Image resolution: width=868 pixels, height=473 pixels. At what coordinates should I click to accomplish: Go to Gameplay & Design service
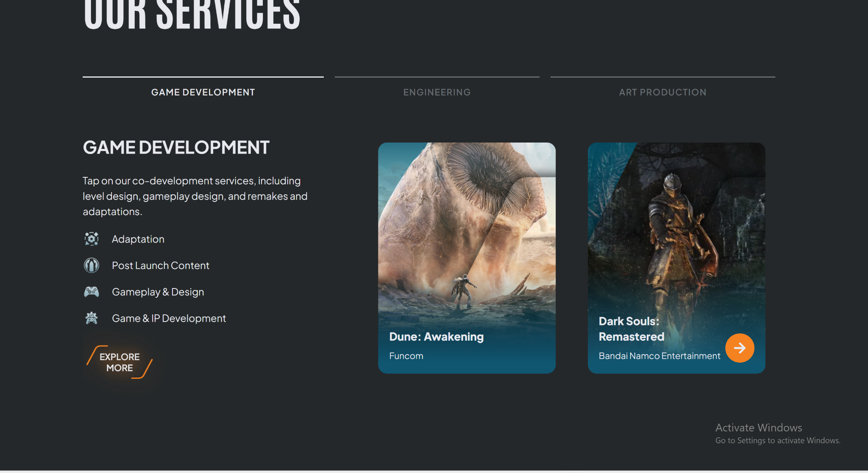[158, 292]
